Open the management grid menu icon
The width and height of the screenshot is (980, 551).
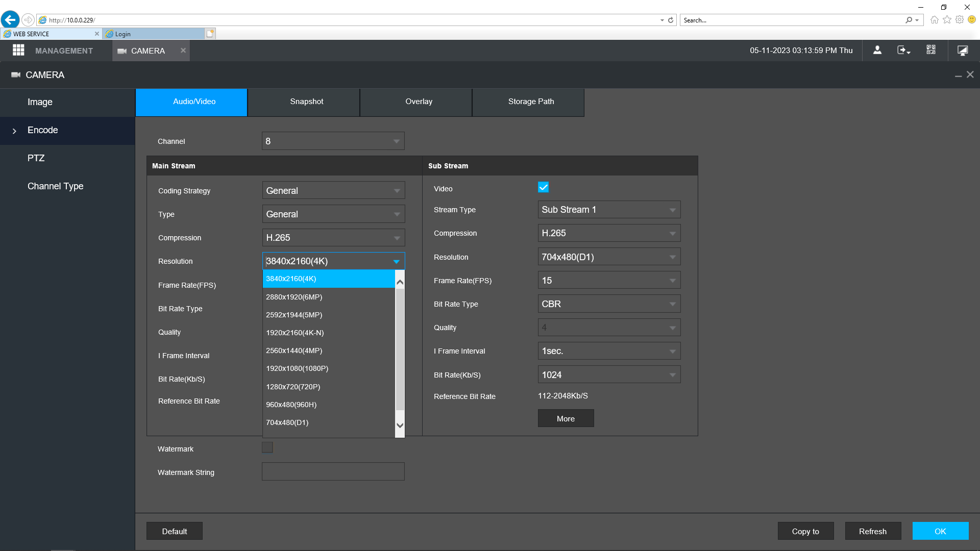click(18, 50)
